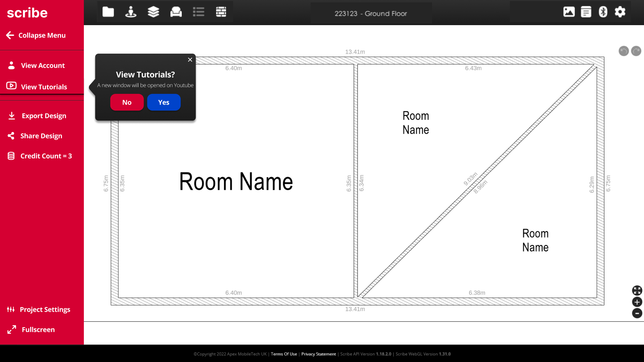Open the image picture icon top right
Image resolution: width=644 pixels, height=362 pixels.
[x=569, y=12]
